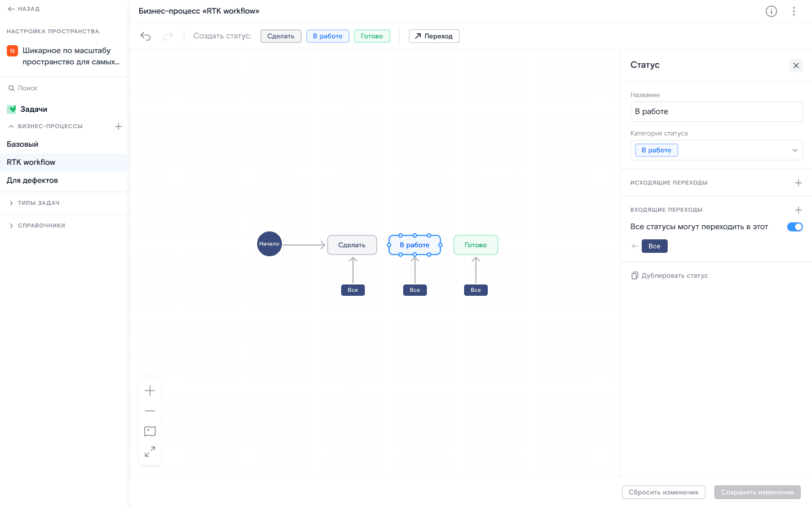Click the undo arrow icon
Screen dimensions: 812x508
point(145,36)
